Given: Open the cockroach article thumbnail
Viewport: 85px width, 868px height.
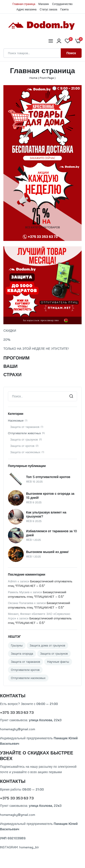Looking at the screenshot, I should [16, 535].
